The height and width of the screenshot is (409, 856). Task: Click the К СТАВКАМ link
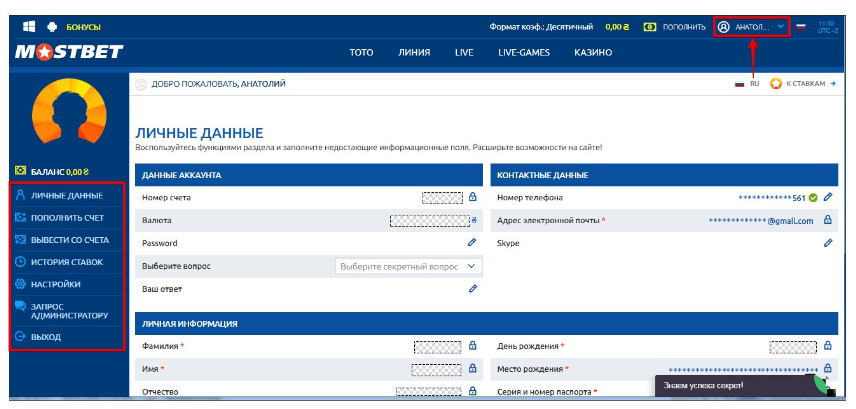(803, 84)
